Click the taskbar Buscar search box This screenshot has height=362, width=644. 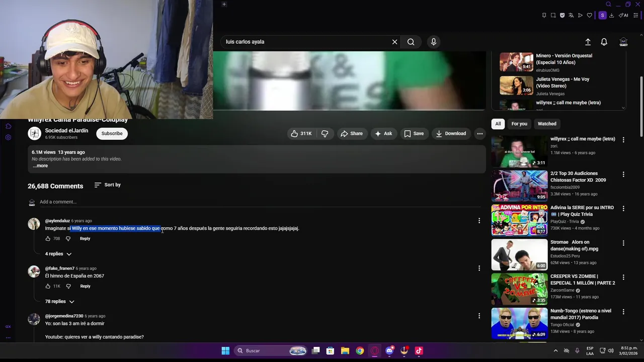[x=272, y=351]
